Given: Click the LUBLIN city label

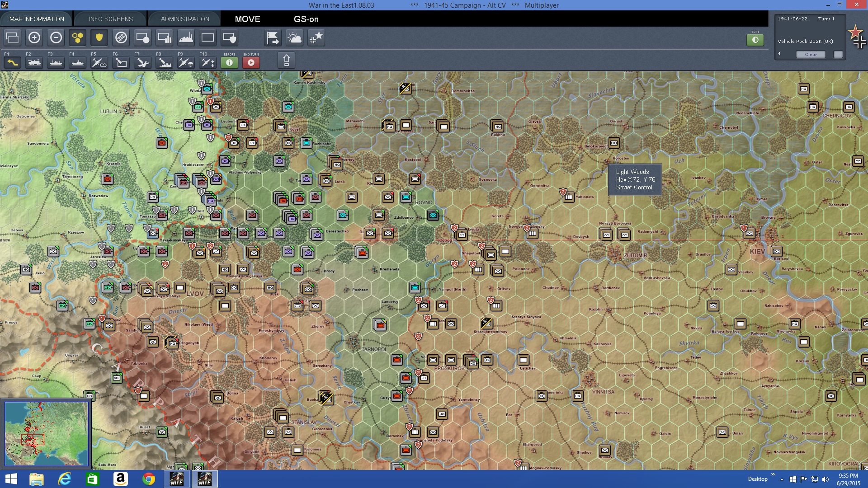Looking at the screenshot, I should (108, 111).
